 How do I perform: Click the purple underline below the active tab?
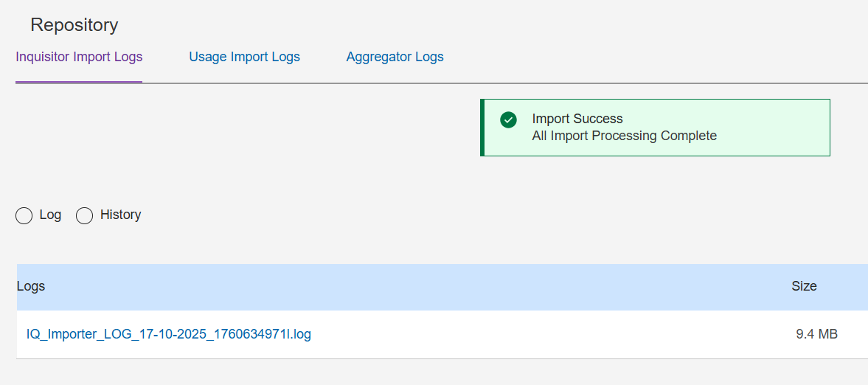79,81
